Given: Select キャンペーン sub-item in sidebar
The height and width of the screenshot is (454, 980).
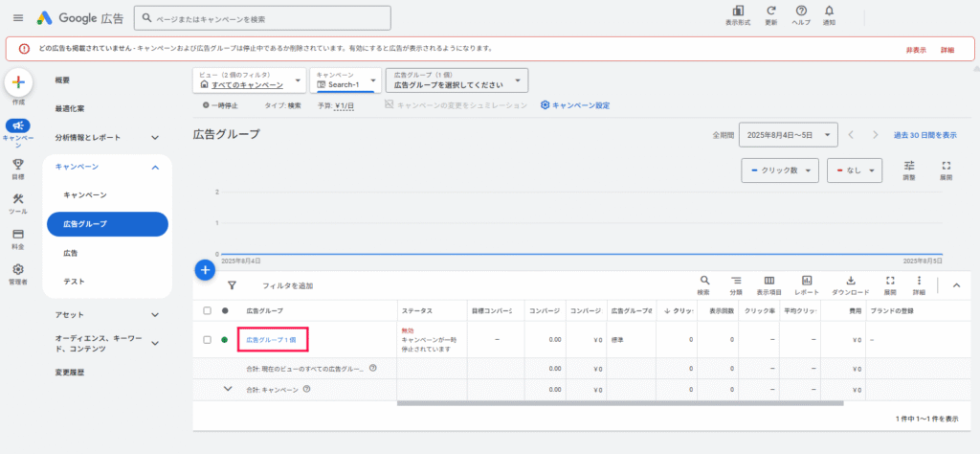Looking at the screenshot, I should coord(85,195).
